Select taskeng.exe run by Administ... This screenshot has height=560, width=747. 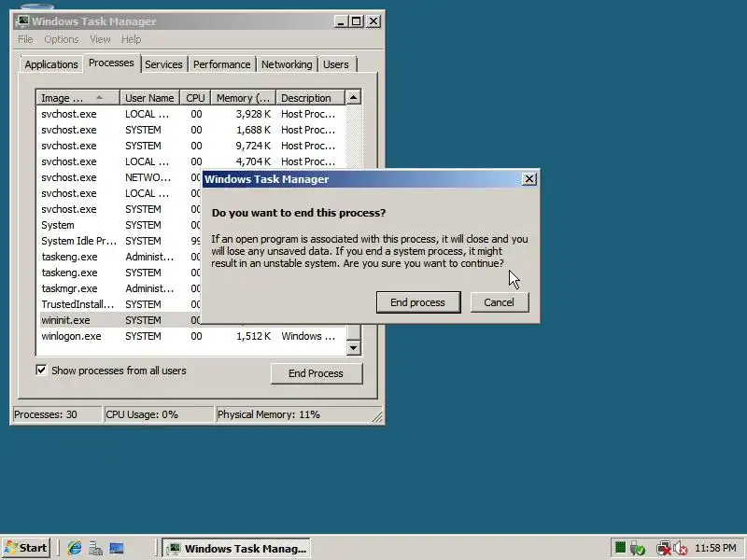tap(120, 257)
